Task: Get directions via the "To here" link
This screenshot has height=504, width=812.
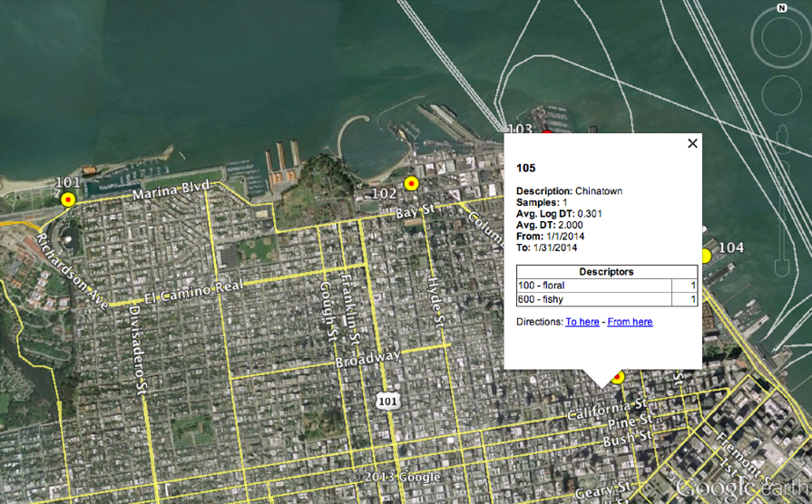Action: pos(582,322)
